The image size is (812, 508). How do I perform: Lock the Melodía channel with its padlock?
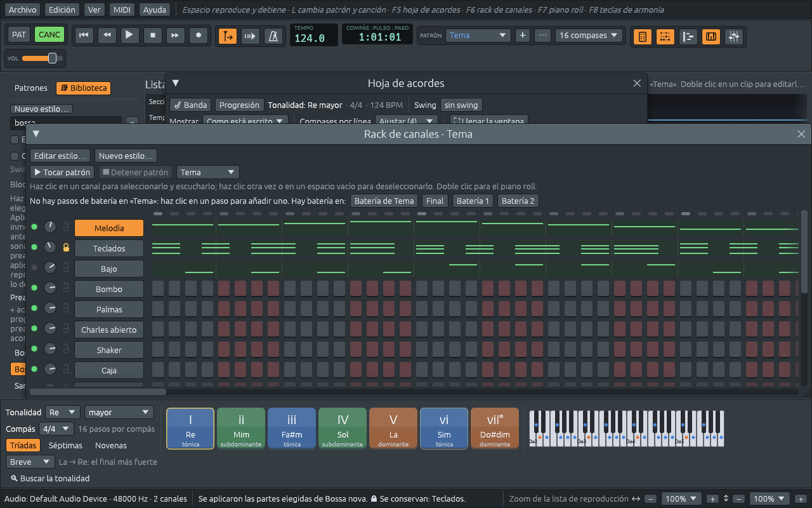coord(66,227)
